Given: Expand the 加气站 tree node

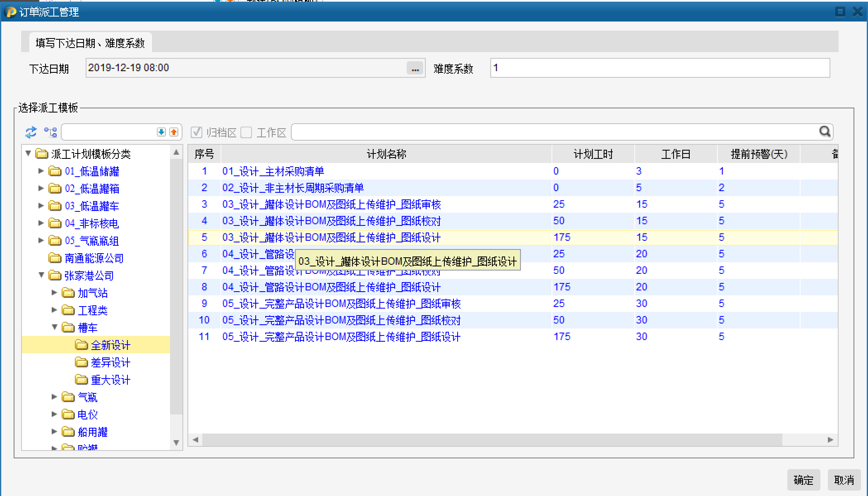Looking at the screenshot, I should click(x=55, y=292).
